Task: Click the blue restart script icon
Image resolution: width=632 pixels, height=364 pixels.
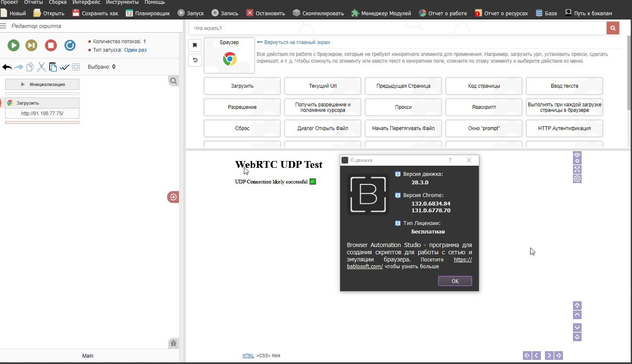Action: [70, 45]
